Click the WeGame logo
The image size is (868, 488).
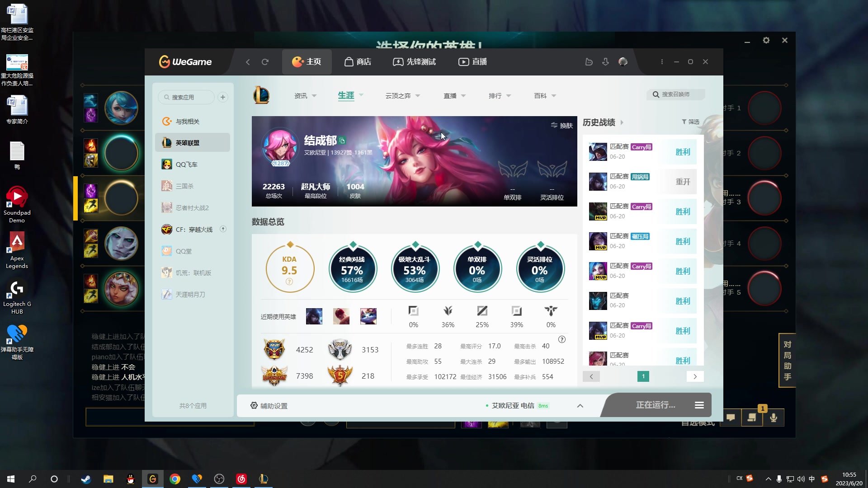(x=185, y=62)
